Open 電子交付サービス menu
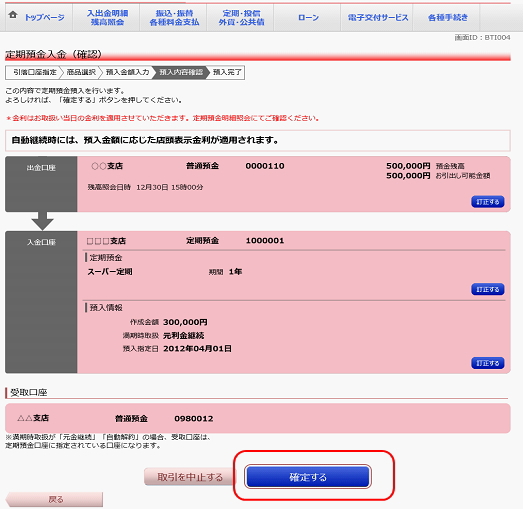The image size is (523, 509). 378,18
